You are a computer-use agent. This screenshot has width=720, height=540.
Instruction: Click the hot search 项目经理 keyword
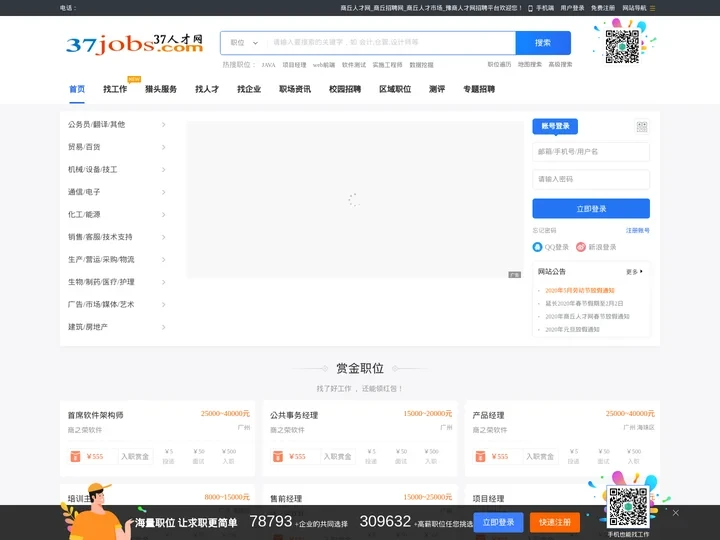(294, 65)
